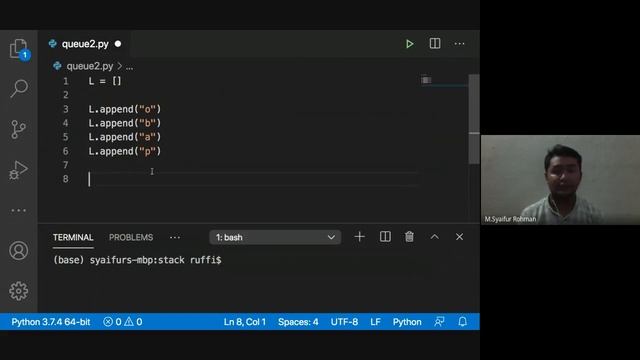Screen dimensions: 640x360
Task: Click the line L = []
Action: click(x=105, y=81)
